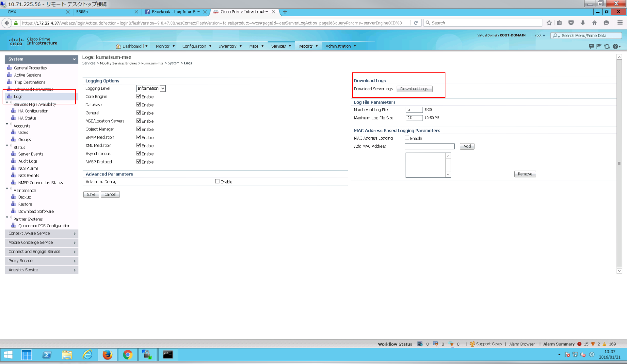Click the flag icon in Prime header
This screenshot has width=627, height=364.
(599, 46)
